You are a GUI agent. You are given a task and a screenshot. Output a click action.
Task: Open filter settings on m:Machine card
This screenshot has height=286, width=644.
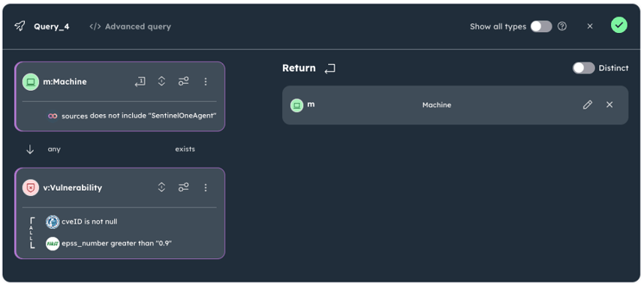[184, 81]
